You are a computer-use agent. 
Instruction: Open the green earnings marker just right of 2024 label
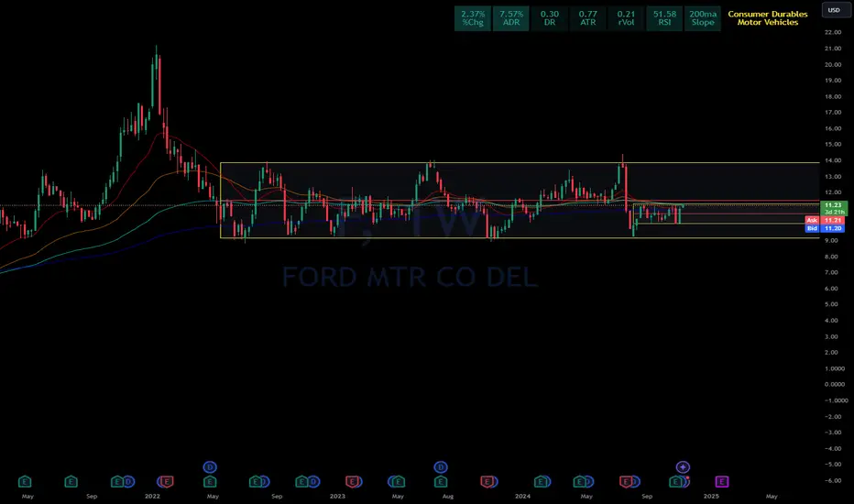click(x=541, y=482)
